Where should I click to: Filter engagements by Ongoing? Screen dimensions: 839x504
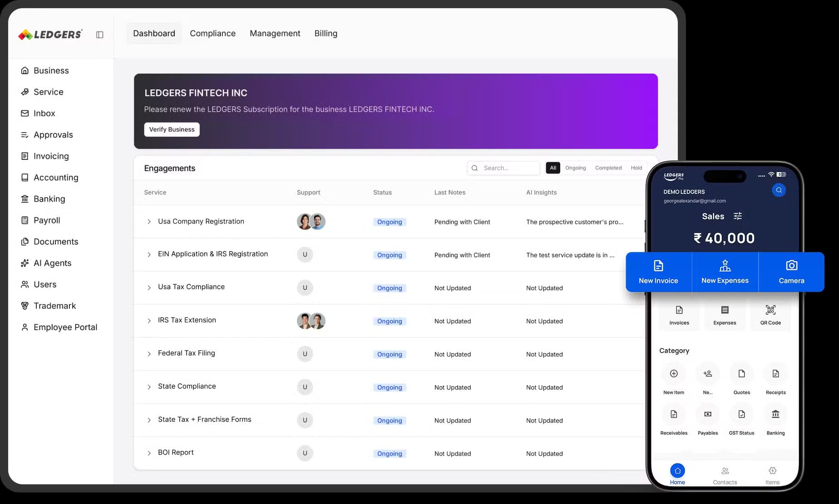tap(576, 168)
